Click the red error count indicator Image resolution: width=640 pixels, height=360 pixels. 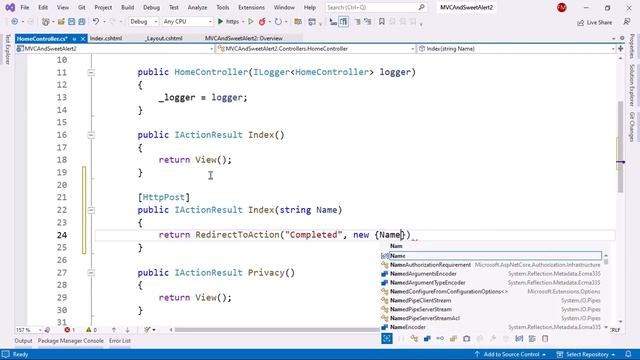pos(69,330)
